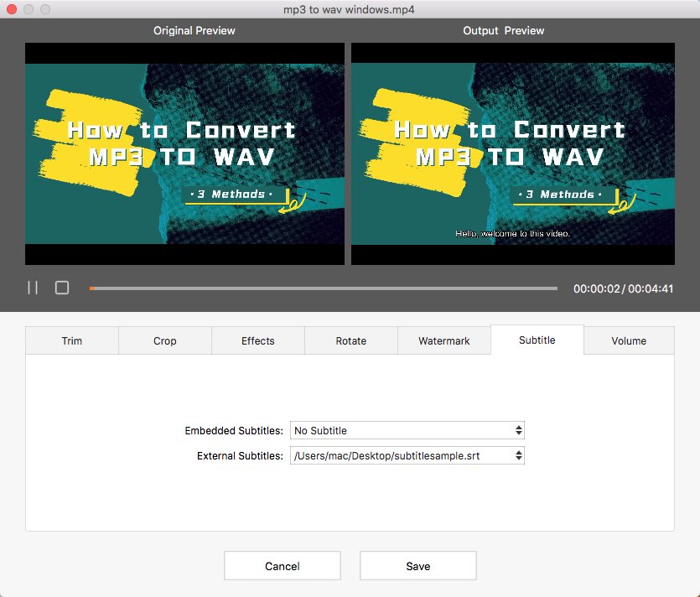Switch to the Volume tab
The image size is (700, 597).
coord(630,340)
